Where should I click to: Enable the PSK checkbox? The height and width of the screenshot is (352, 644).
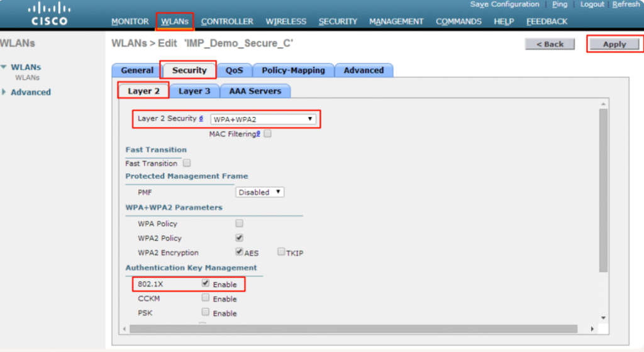[206, 312]
